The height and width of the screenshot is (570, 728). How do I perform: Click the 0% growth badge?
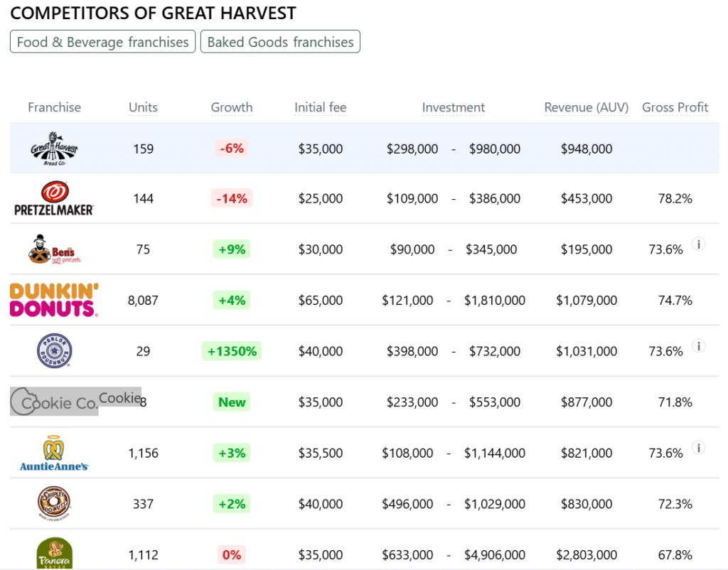[x=232, y=554]
